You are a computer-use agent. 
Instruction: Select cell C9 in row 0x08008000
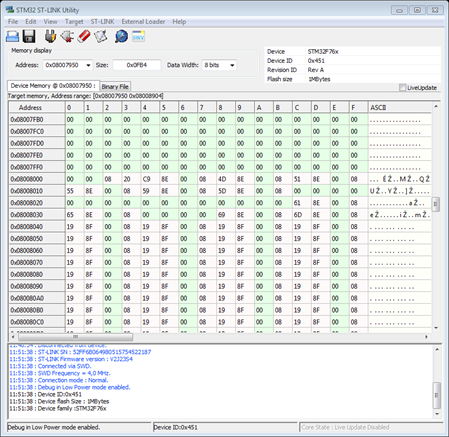150,179
